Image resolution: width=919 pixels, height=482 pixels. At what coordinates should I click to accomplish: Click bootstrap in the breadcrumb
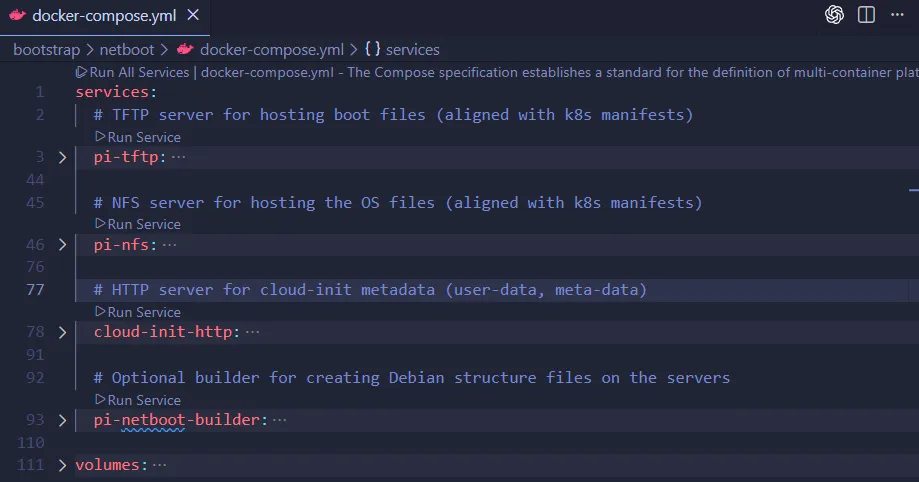pyautogui.click(x=46, y=50)
